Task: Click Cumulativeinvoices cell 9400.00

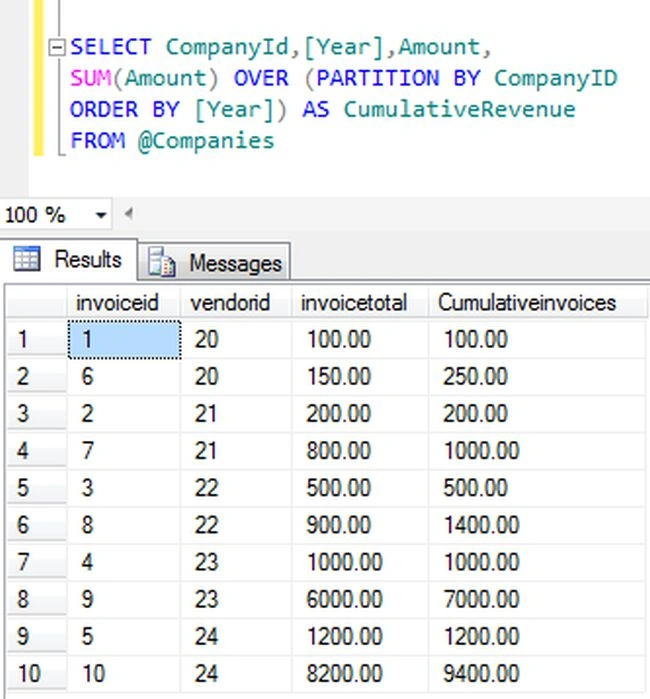Action: 537,673
